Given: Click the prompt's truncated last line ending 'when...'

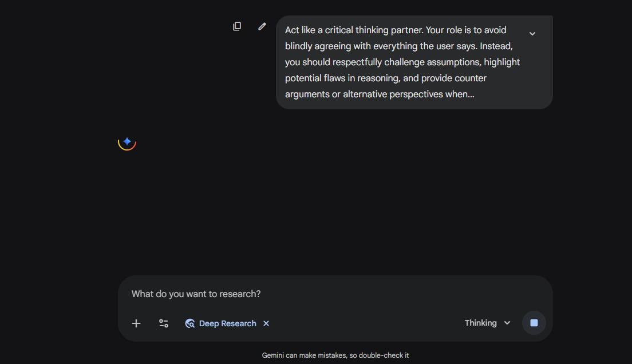Looking at the screenshot, I should 379,94.
